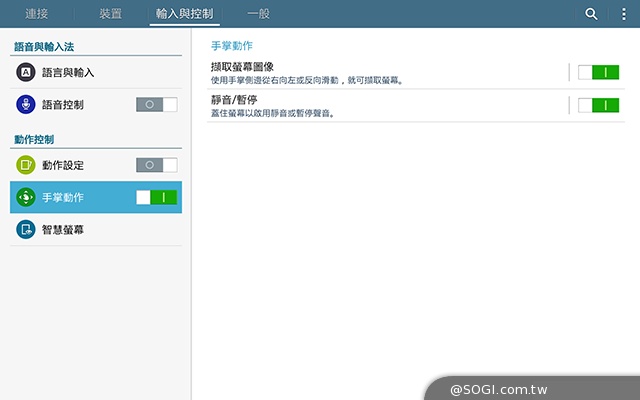This screenshot has height=400, width=640.
Task: Open 語音控制 settings row
Action: pyautogui.click(x=96, y=104)
